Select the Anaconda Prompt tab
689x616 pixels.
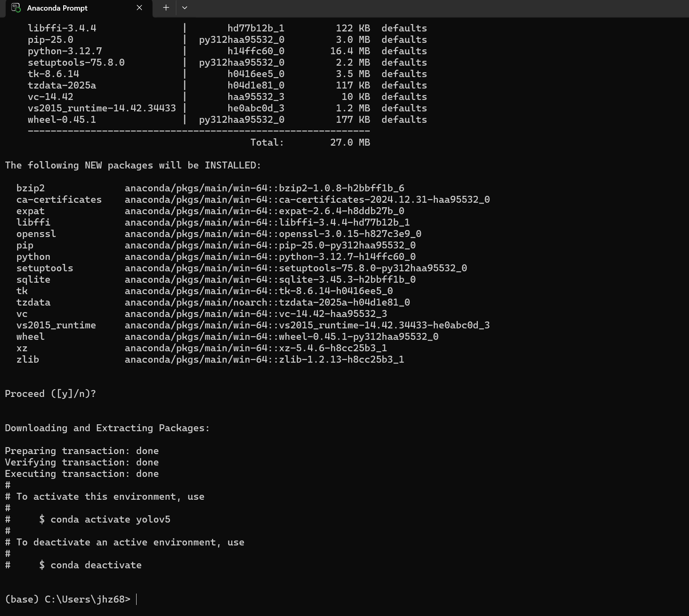(x=79, y=9)
